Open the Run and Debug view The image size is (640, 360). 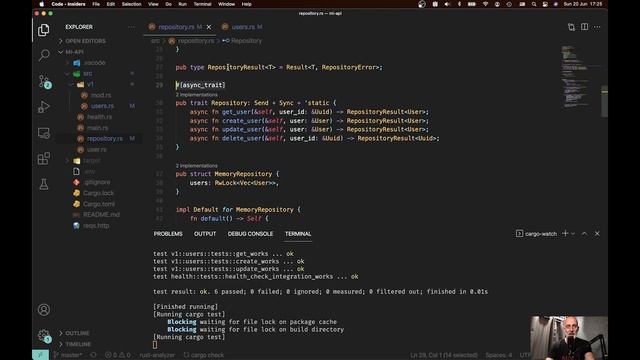[x=44, y=107]
